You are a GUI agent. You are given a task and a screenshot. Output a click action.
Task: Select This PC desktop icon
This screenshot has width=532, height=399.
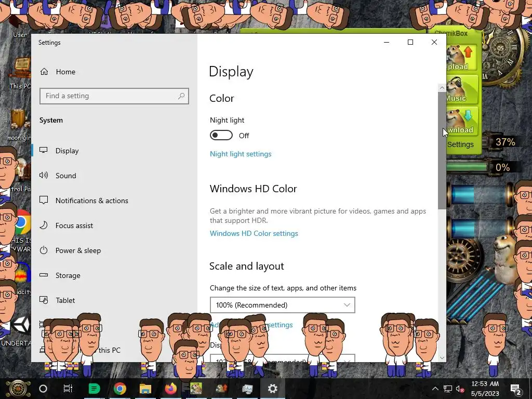click(20, 73)
